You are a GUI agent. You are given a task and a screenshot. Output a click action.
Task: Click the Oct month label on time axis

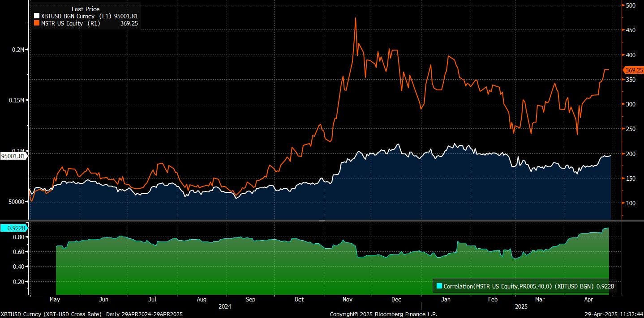299,300
